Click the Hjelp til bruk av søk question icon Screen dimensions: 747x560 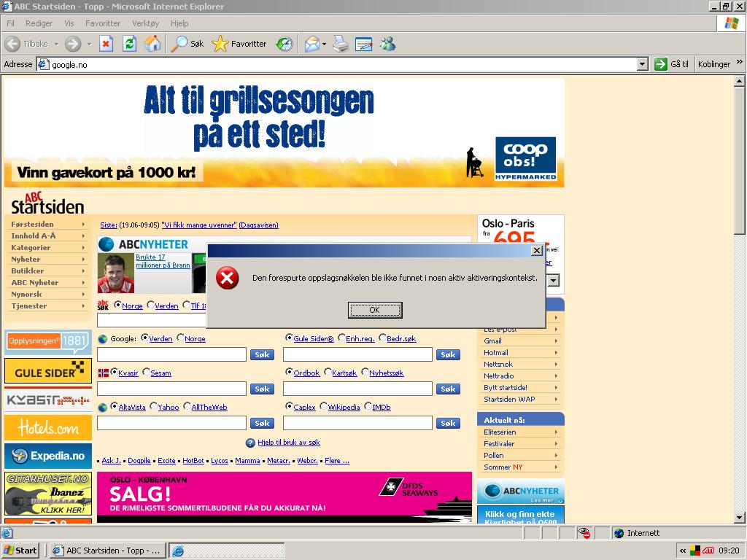[250, 443]
